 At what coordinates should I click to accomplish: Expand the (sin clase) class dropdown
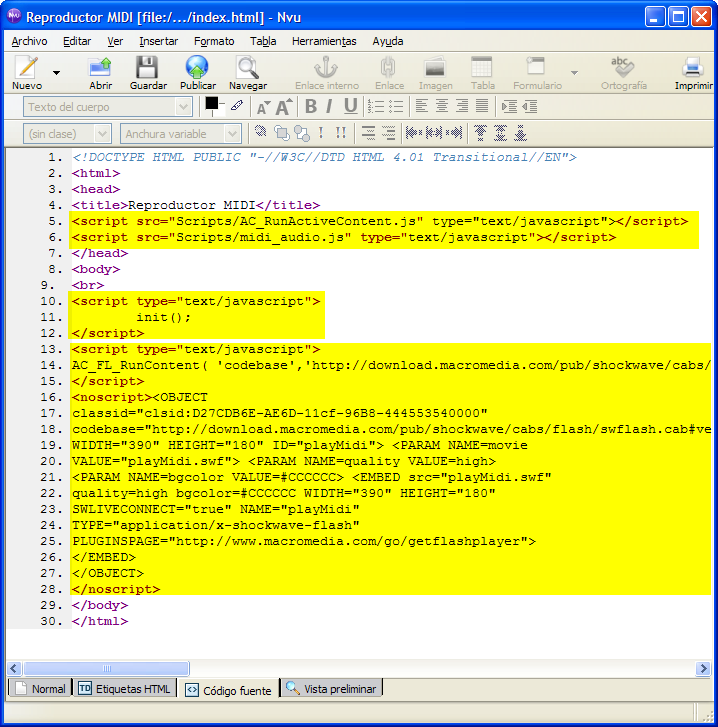(66, 133)
